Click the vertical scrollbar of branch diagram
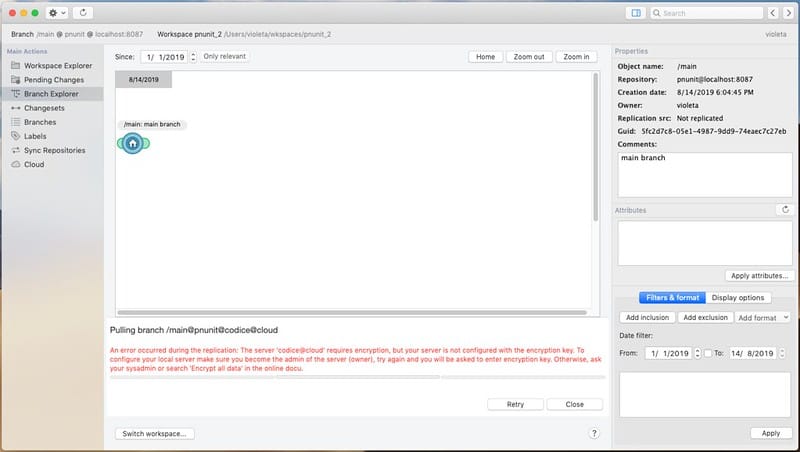Viewport: 800px width, 452px height. [595, 147]
